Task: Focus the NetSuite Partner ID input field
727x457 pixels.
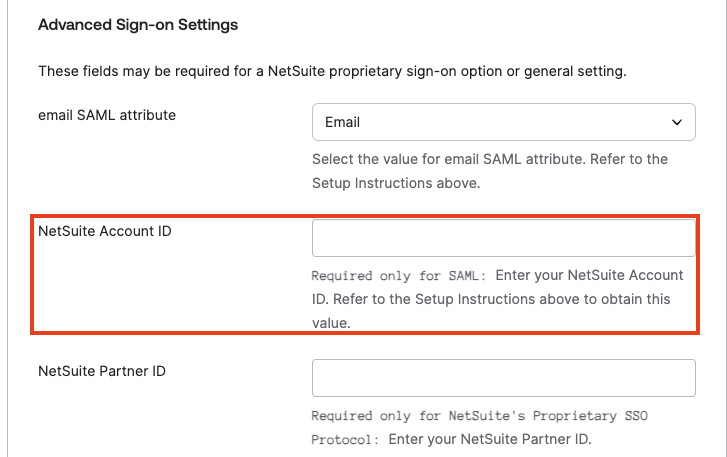Action: pos(503,379)
